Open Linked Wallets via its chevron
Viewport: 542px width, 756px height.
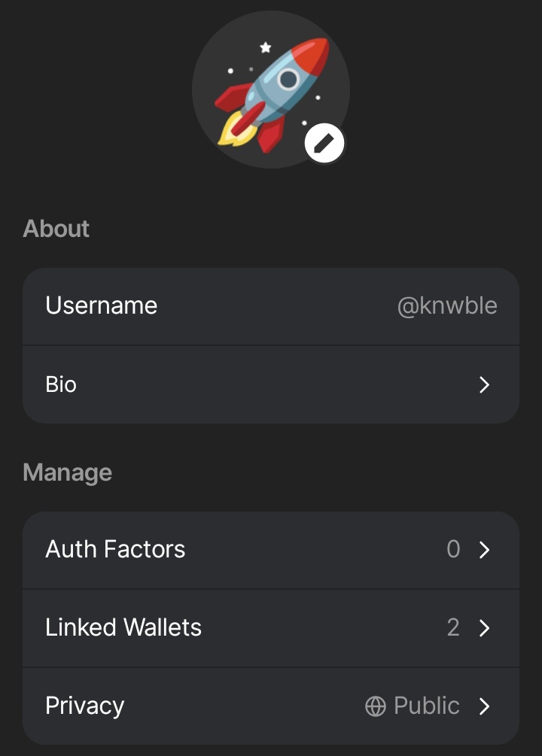484,628
